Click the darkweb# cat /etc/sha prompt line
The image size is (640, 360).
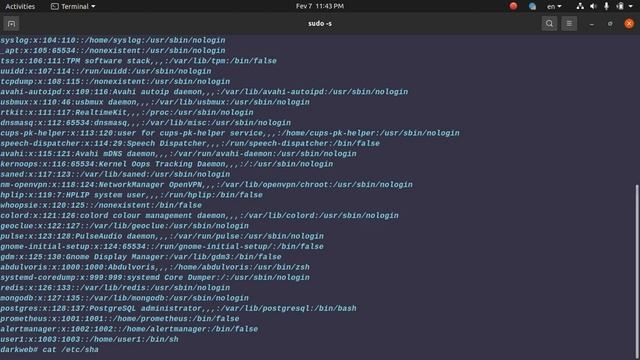coord(49,350)
